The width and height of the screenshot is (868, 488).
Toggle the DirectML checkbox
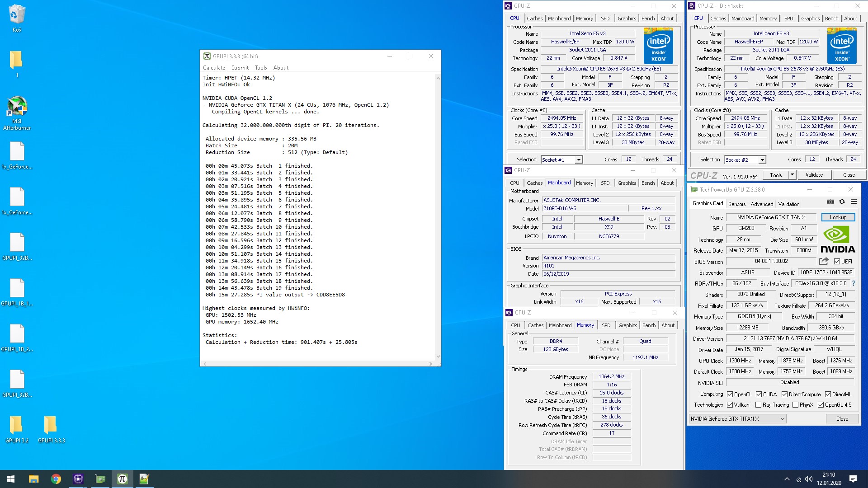pos(828,394)
